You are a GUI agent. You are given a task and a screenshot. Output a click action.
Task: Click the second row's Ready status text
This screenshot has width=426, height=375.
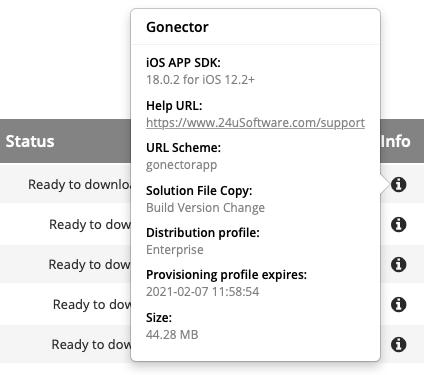pyautogui.click(x=90, y=224)
